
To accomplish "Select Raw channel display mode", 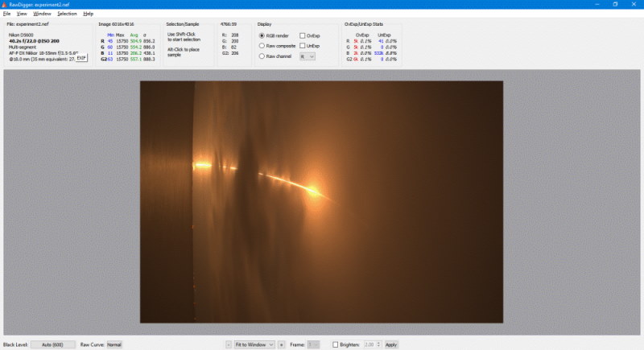I will click(262, 56).
